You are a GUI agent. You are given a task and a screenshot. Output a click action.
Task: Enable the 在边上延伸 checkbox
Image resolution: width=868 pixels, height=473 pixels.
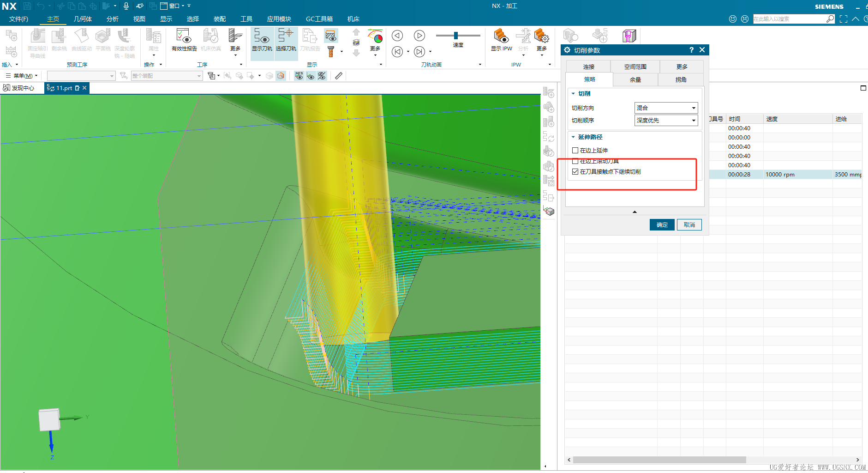tap(575, 151)
